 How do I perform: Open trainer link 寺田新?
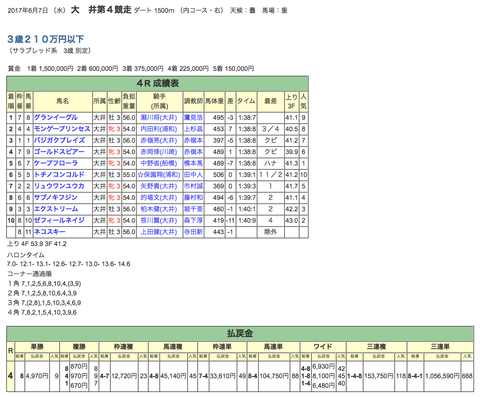(193, 232)
